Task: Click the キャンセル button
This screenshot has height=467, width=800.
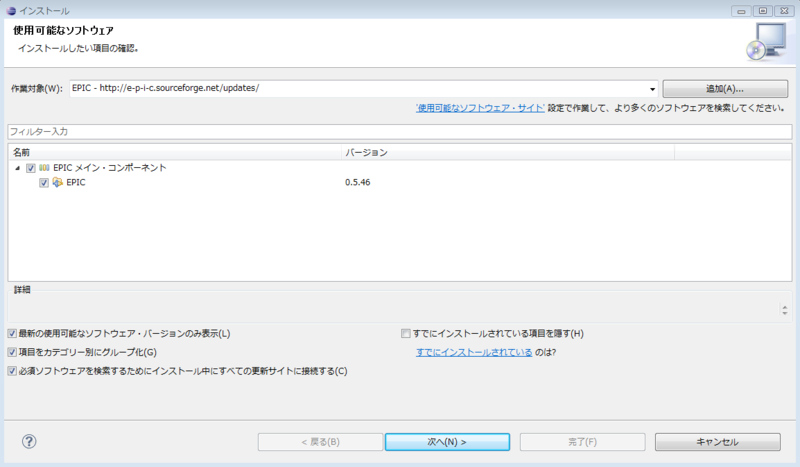Action: pos(717,442)
